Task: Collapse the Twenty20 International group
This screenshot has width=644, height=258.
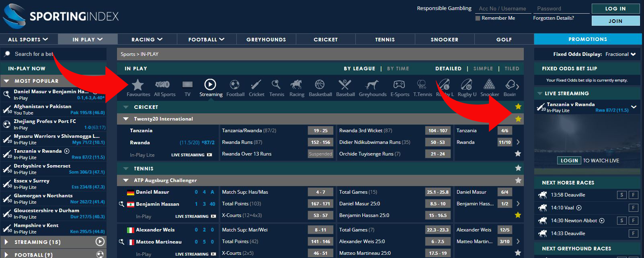Action: click(126, 119)
